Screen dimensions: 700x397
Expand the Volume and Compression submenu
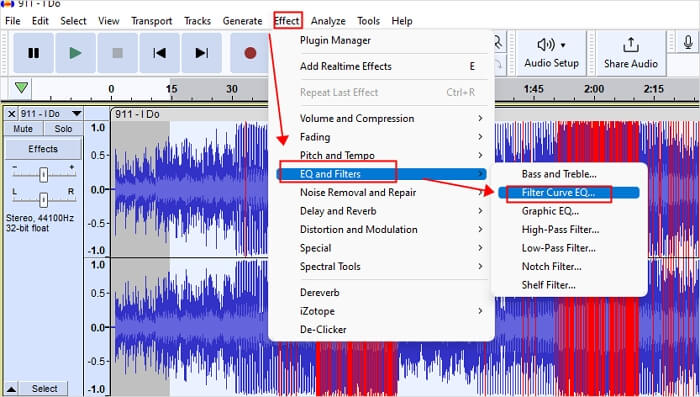[x=381, y=118]
